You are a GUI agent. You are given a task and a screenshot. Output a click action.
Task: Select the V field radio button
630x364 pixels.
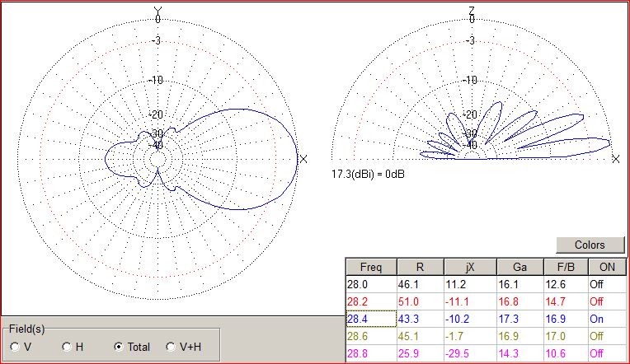16,347
